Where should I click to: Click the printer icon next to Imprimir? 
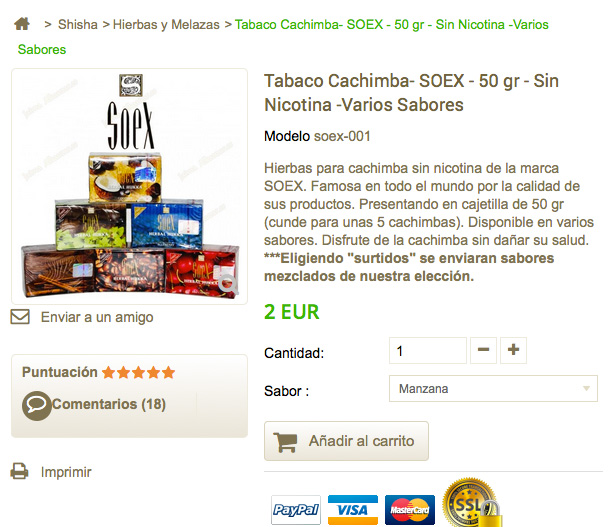19,471
